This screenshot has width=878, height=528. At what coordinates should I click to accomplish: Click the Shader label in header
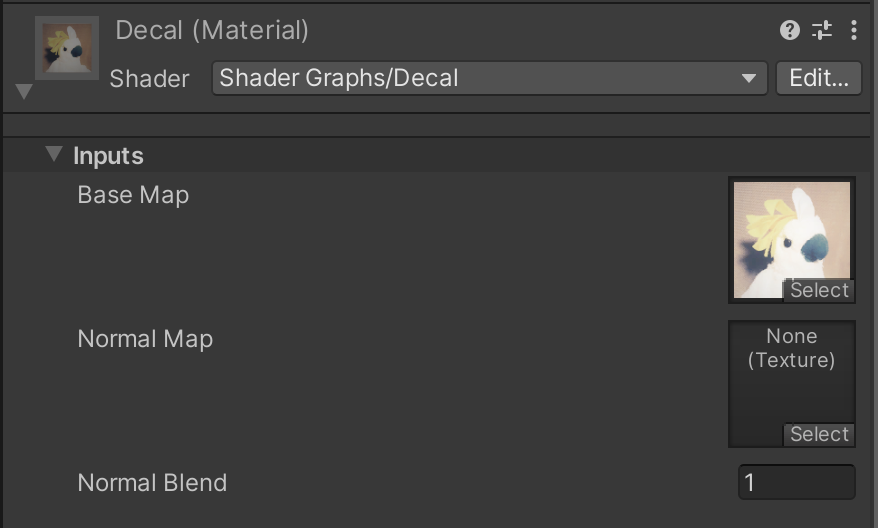coord(149,79)
